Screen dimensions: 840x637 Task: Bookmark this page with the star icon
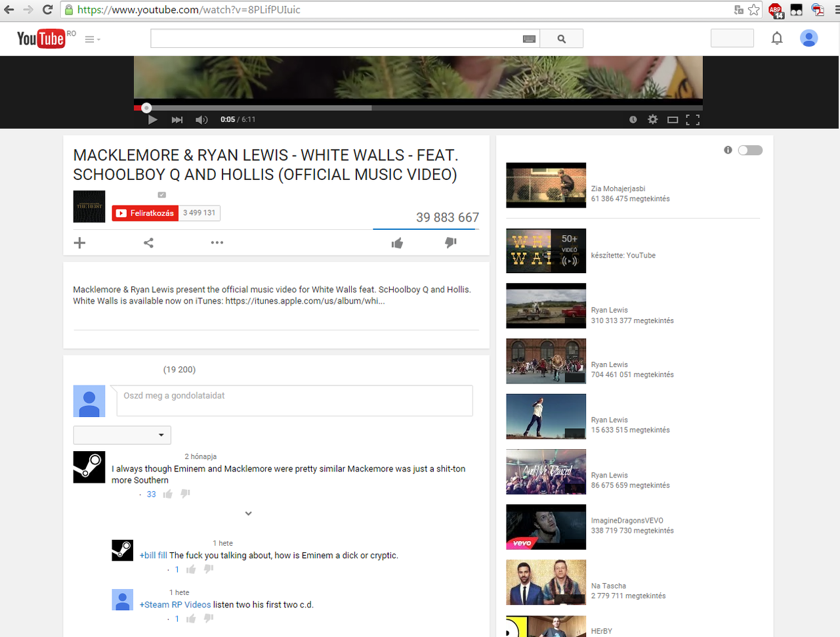click(x=754, y=10)
